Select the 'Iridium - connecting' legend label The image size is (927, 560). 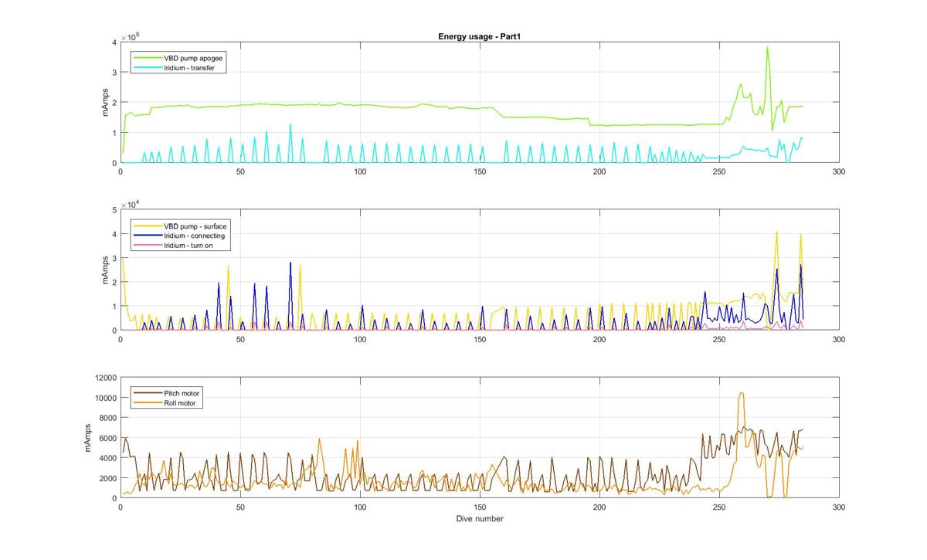[195, 236]
